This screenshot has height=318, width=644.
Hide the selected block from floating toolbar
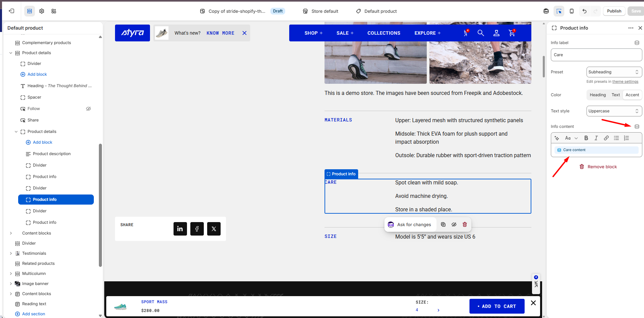click(x=454, y=224)
